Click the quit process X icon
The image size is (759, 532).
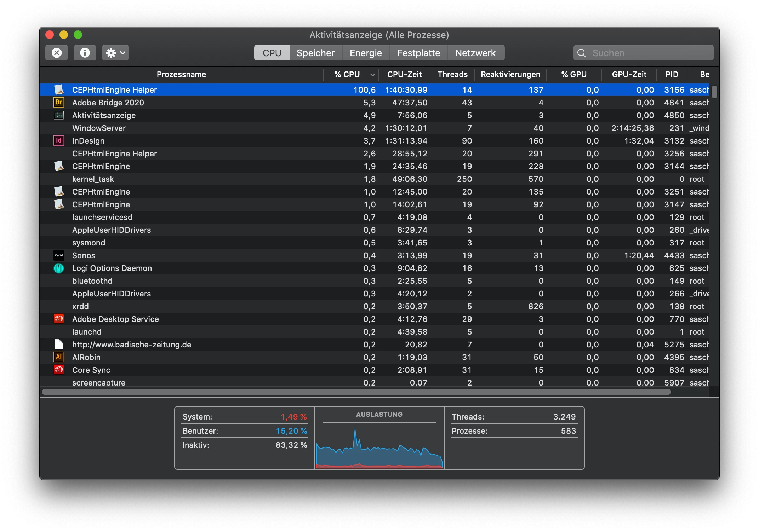pyautogui.click(x=57, y=53)
